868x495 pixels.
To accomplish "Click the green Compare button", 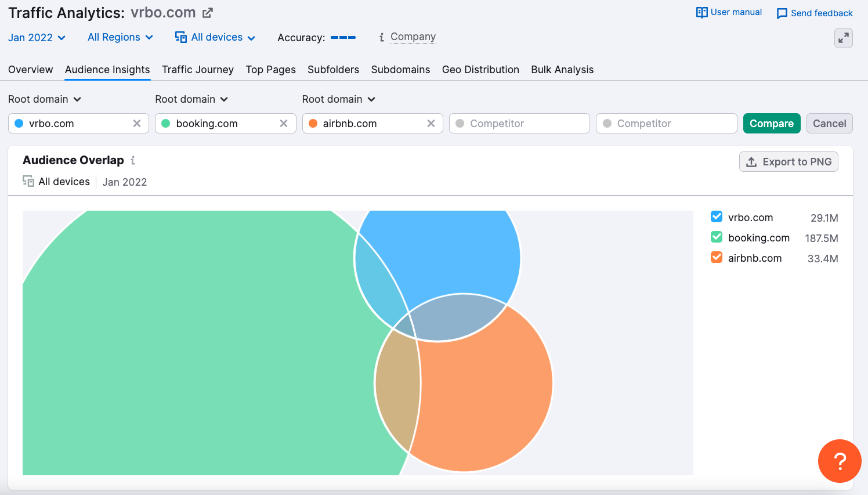I will tap(772, 124).
